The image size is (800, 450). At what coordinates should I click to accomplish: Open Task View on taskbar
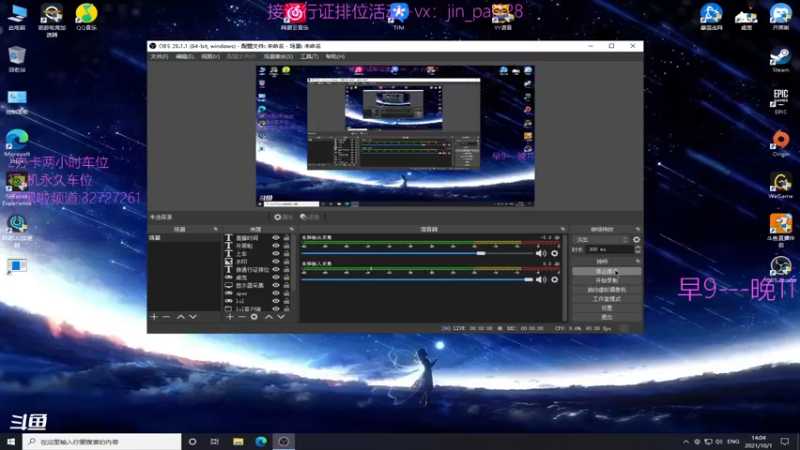coord(215,441)
